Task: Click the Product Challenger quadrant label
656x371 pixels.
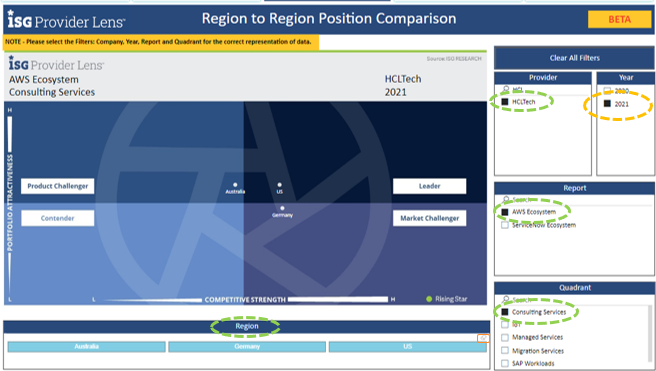Action: click(x=58, y=186)
